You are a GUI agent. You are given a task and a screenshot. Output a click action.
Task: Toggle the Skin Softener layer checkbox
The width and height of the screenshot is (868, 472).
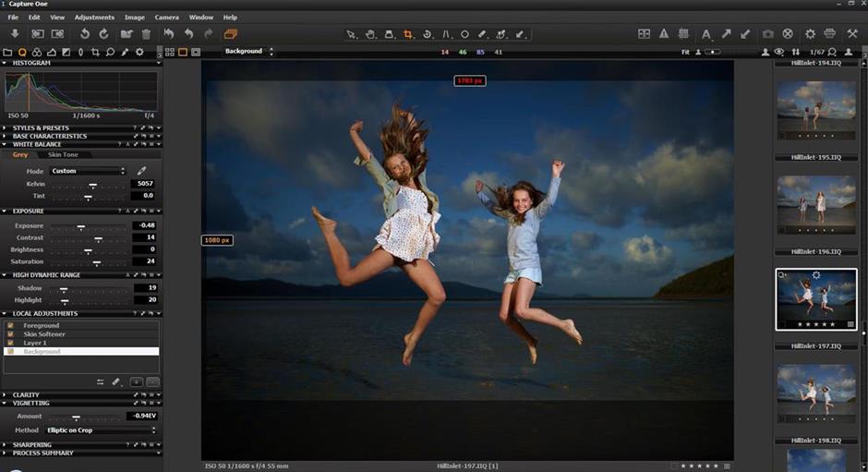click(x=10, y=334)
